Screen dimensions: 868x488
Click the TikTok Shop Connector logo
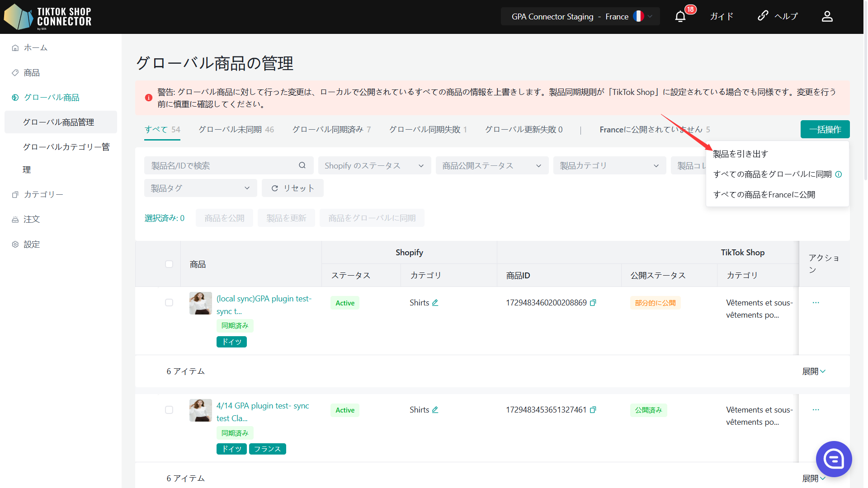point(47,17)
